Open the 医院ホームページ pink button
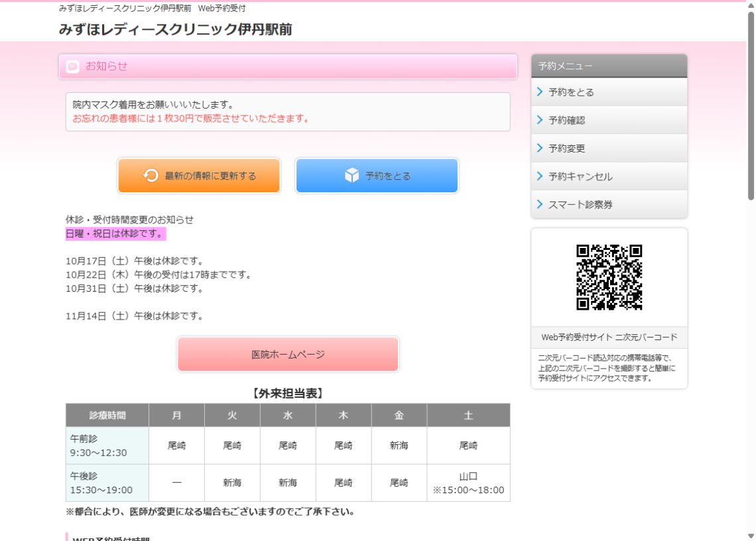This screenshot has width=756, height=541. click(288, 355)
